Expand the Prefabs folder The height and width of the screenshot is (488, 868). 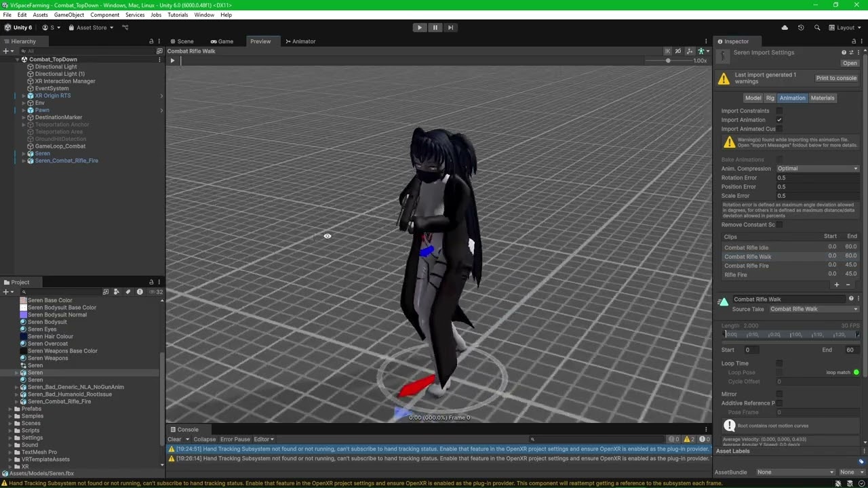point(9,409)
